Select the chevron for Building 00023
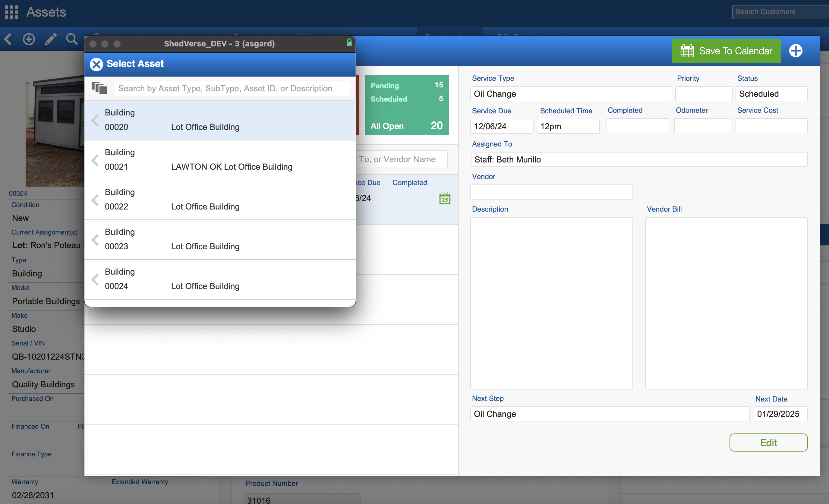The image size is (829, 504). [95, 240]
